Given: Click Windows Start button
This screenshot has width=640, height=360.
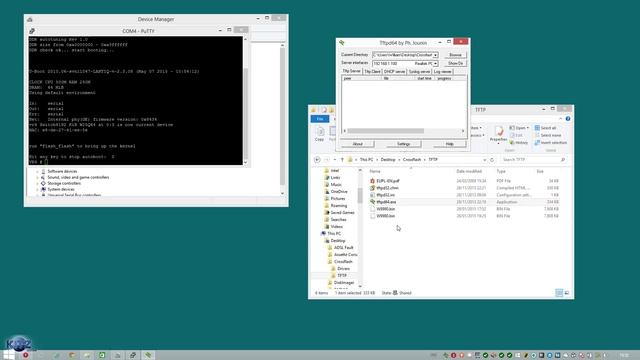Looking at the screenshot, I should [9, 355].
